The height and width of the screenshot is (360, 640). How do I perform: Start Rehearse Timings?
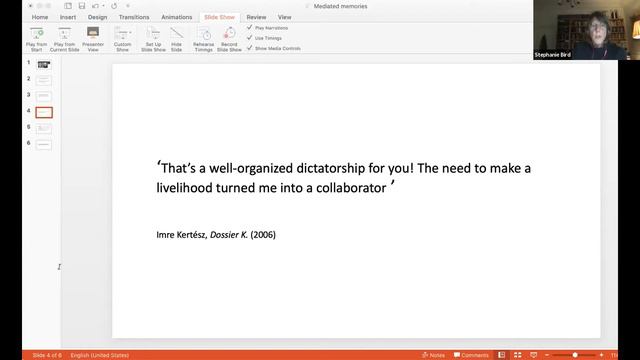point(203,39)
